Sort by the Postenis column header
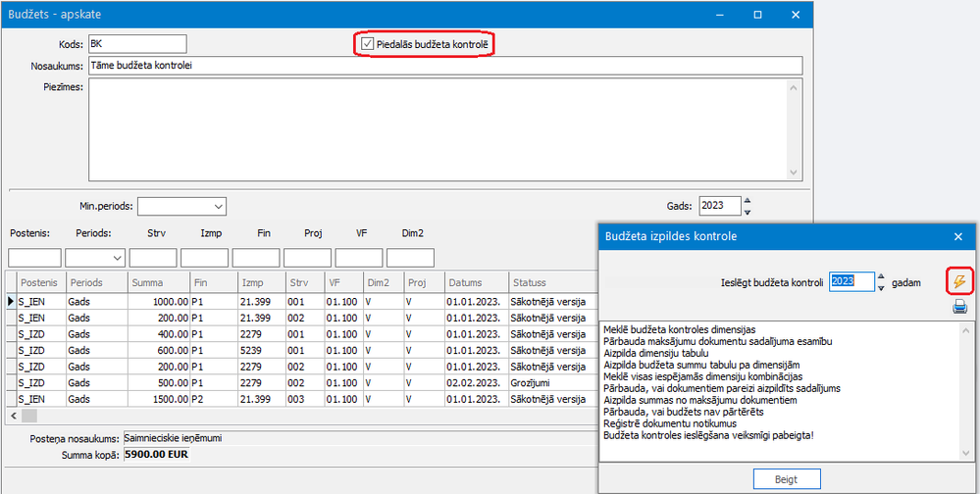The height and width of the screenshot is (494, 980). pyautogui.click(x=40, y=282)
